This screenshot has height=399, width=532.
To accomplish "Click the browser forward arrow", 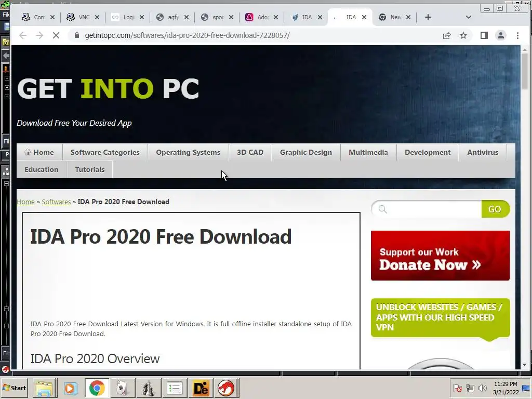I will [x=39, y=35].
